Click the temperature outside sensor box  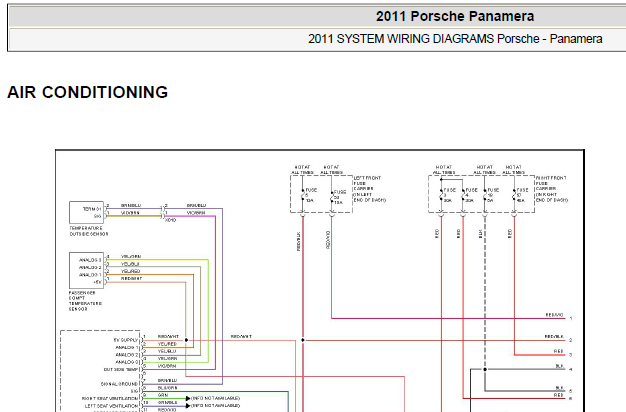click(86, 212)
